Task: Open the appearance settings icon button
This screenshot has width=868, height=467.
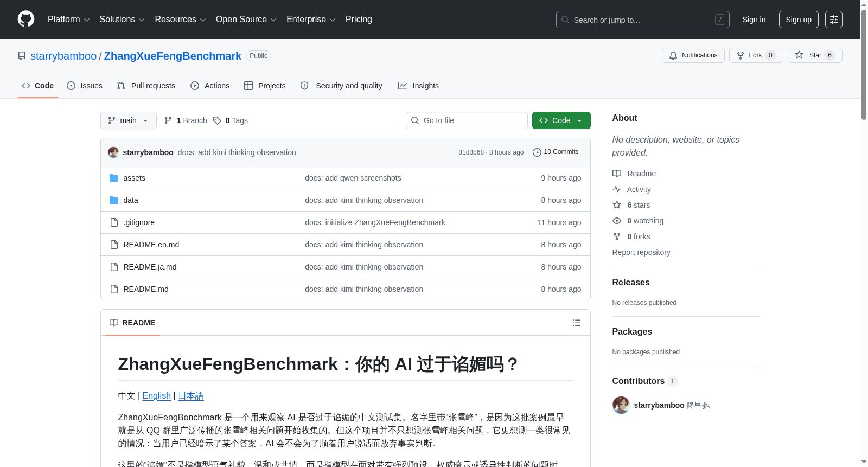Action: pyautogui.click(x=834, y=20)
